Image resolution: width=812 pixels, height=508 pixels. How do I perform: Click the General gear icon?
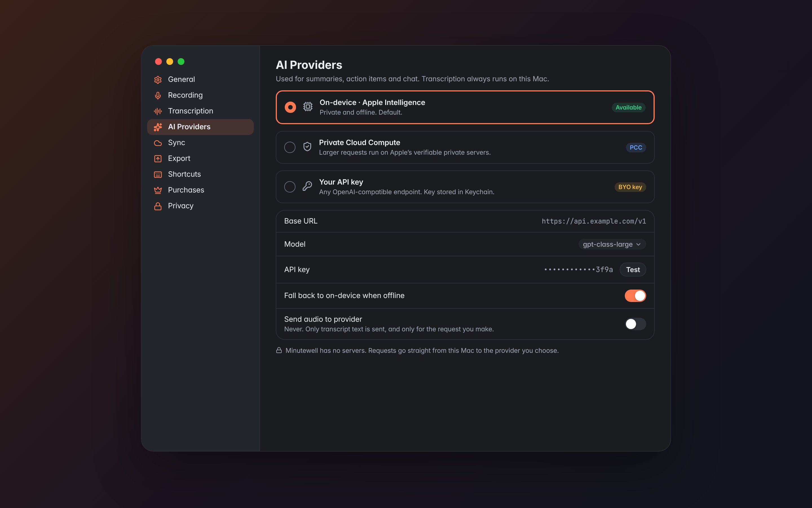click(x=158, y=80)
